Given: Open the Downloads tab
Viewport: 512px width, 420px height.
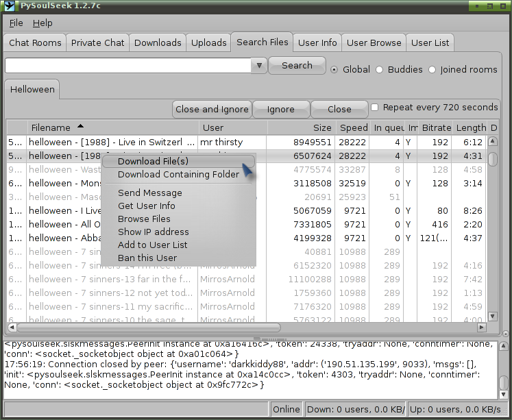Looking at the screenshot, I should (x=158, y=42).
